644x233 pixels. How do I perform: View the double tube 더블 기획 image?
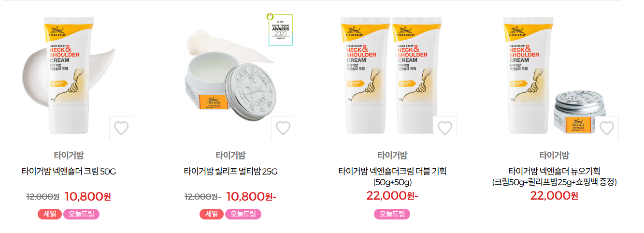click(x=392, y=76)
